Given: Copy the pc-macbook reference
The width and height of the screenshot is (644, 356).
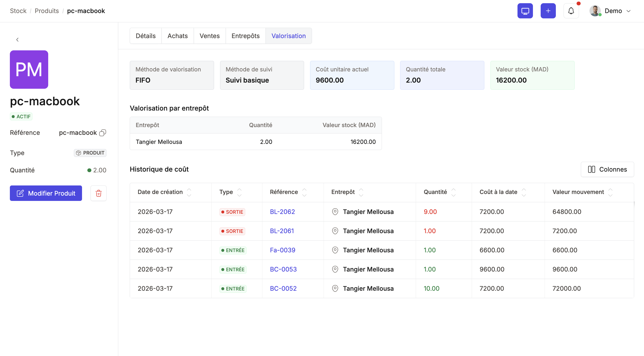Looking at the screenshot, I should click(103, 133).
